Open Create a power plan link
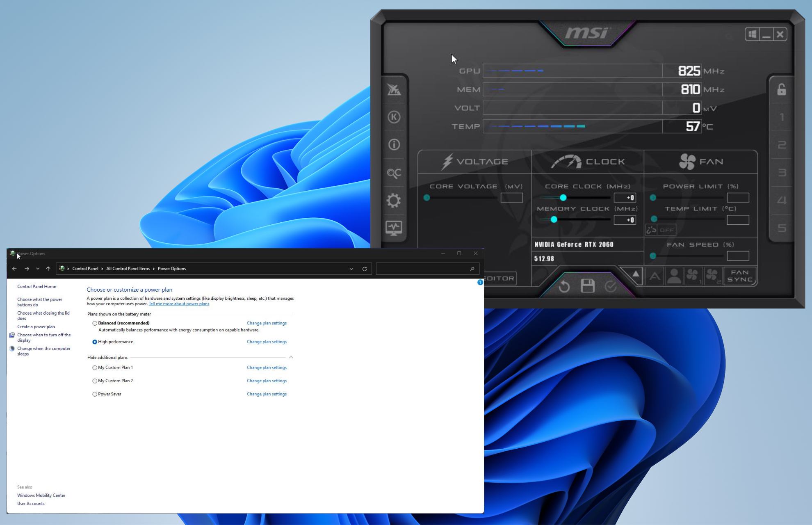This screenshot has height=525, width=812. click(x=36, y=327)
